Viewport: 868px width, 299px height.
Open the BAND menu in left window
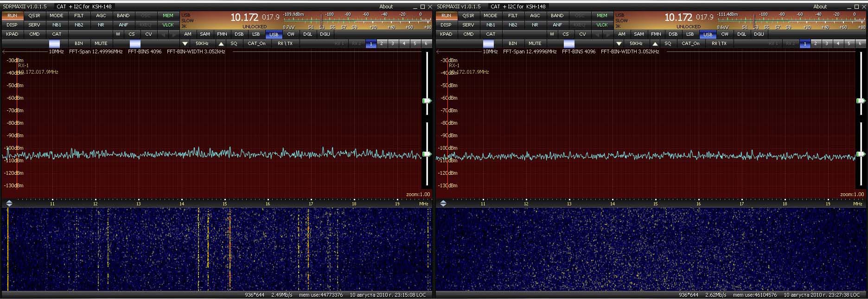point(123,16)
